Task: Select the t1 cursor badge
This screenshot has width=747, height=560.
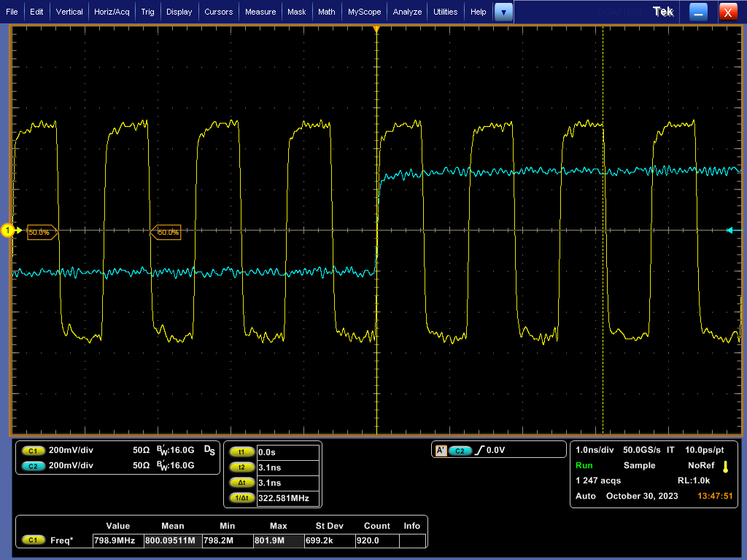Action: pos(241,451)
